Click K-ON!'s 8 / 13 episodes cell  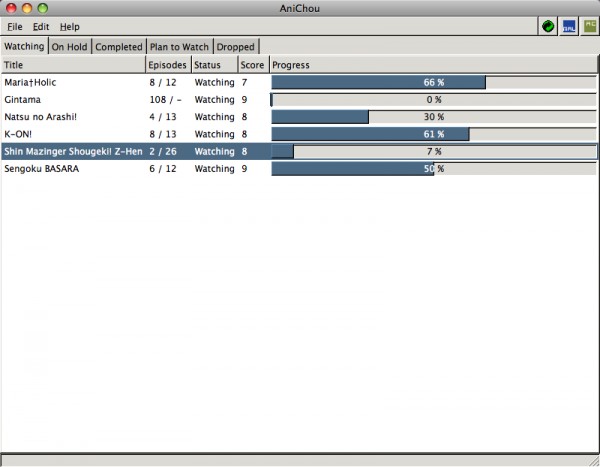tap(163, 134)
